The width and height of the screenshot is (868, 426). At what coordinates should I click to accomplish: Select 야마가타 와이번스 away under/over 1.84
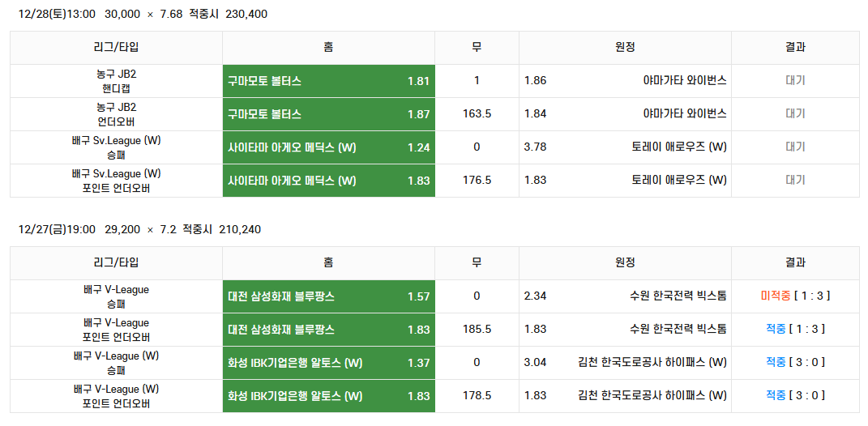coord(625,114)
